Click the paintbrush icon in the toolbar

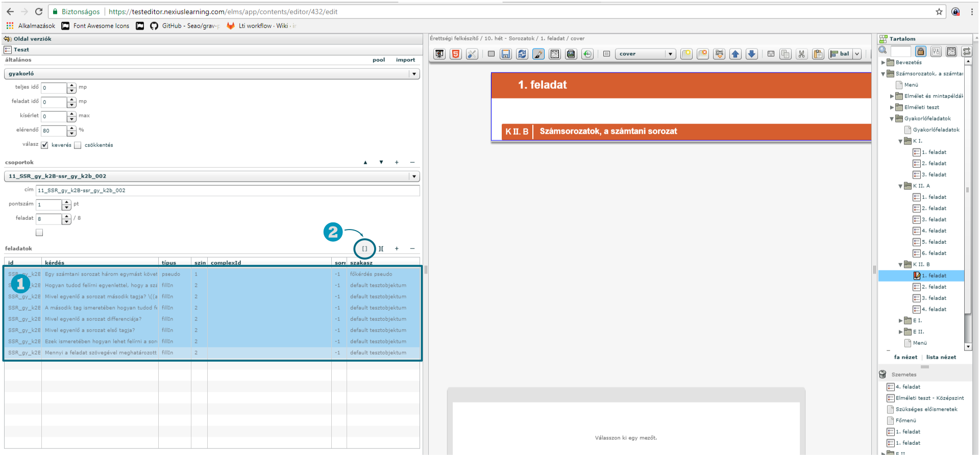pyautogui.click(x=538, y=54)
